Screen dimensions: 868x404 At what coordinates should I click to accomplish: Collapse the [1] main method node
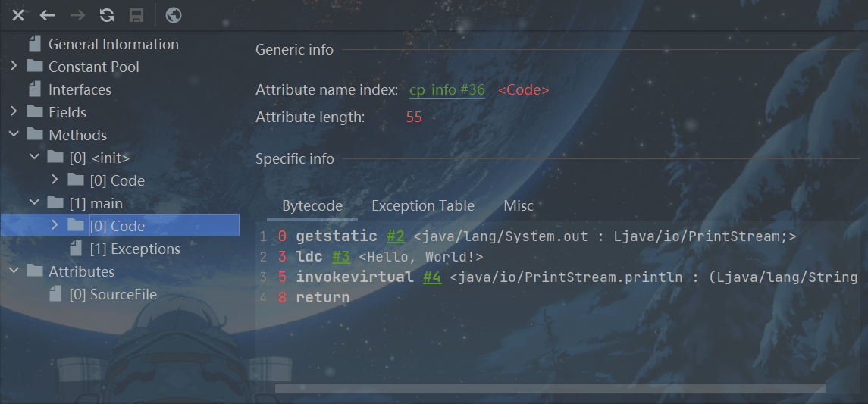coord(34,203)
